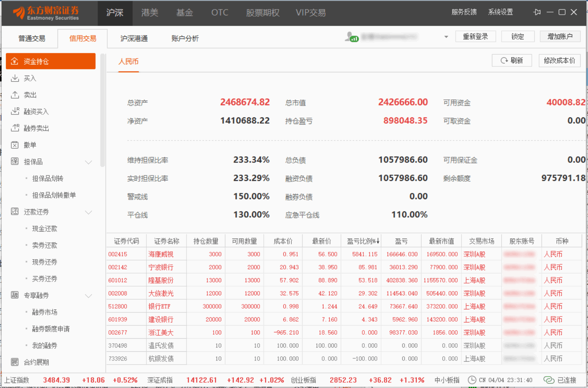The height and width of the screenshot is (388, 588).
Task: Open the 沪深港通 tab
Action: [x=134, y=38]
